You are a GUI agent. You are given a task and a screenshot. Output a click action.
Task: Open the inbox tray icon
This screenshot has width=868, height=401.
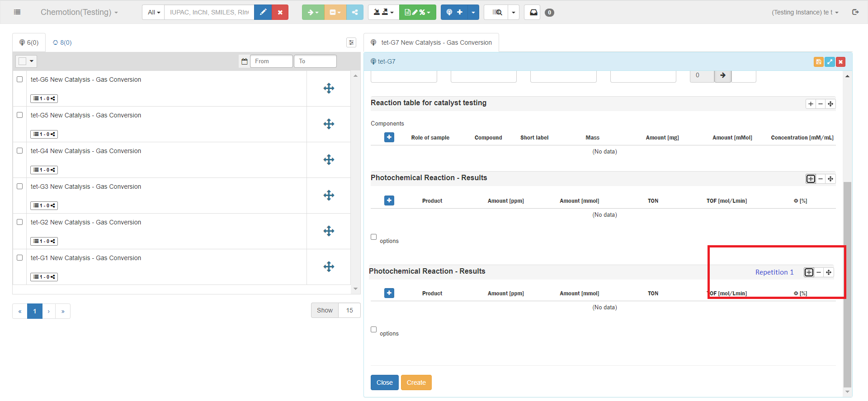(533, 12)
